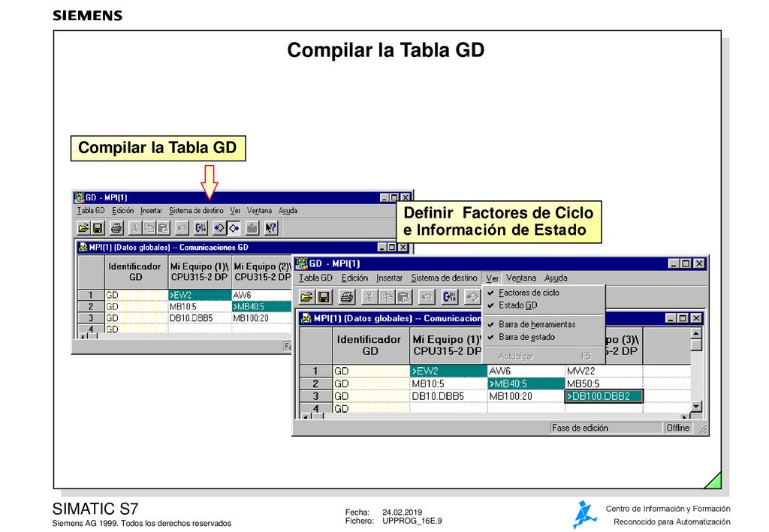Viewport: 769px width, 532px height.
Task: Click the Copy icon in the front GD window
Action: coord(387,297)
